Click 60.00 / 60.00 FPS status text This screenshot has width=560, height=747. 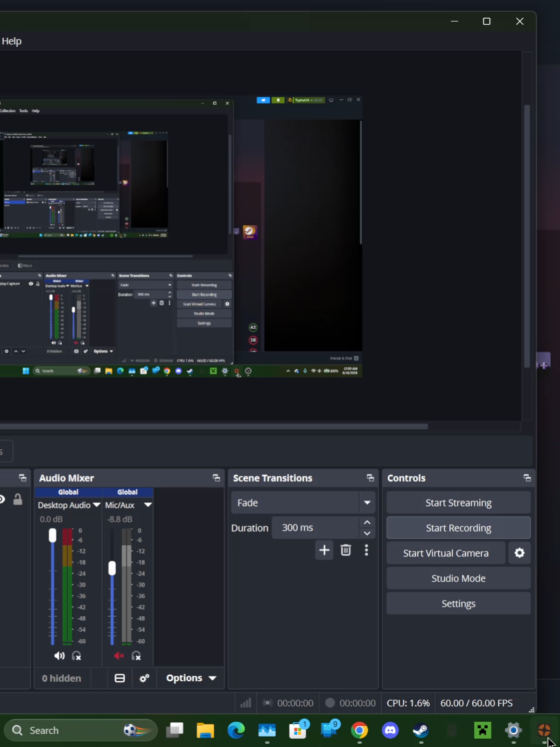(476, 703)
